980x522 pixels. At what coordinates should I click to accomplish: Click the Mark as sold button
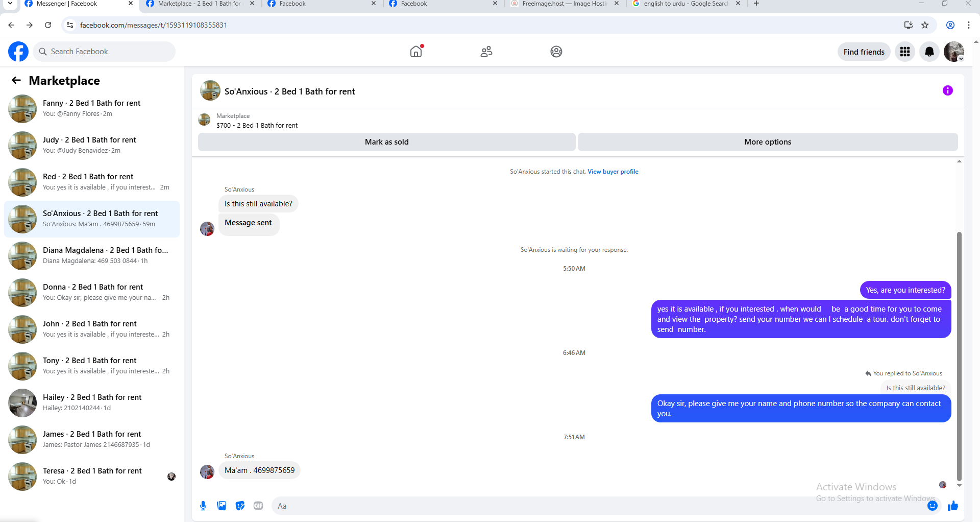coord(387,142)
